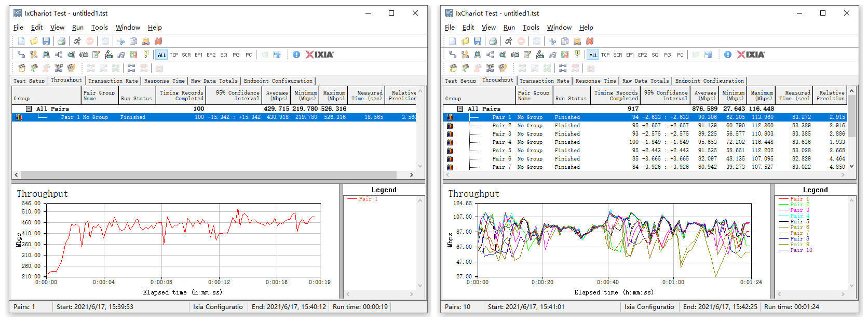The width and height of the screenshot is (868, 322).
Task: Open Test Setup tab in left window
Action: [x=29, y=81]
